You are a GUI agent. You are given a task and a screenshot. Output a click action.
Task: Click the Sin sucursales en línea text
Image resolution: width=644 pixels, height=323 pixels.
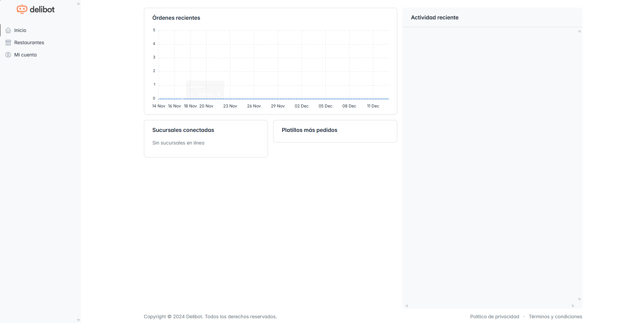point(178,143)
